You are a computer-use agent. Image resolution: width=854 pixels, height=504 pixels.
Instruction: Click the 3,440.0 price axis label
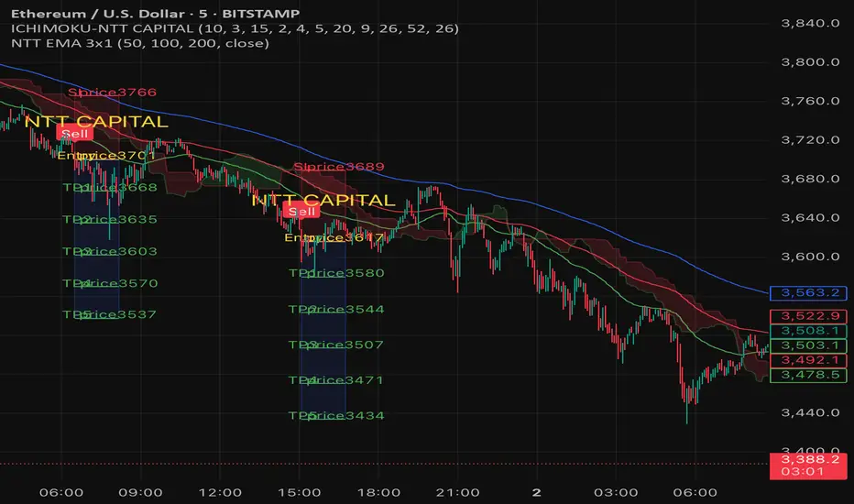pos(810,412)
